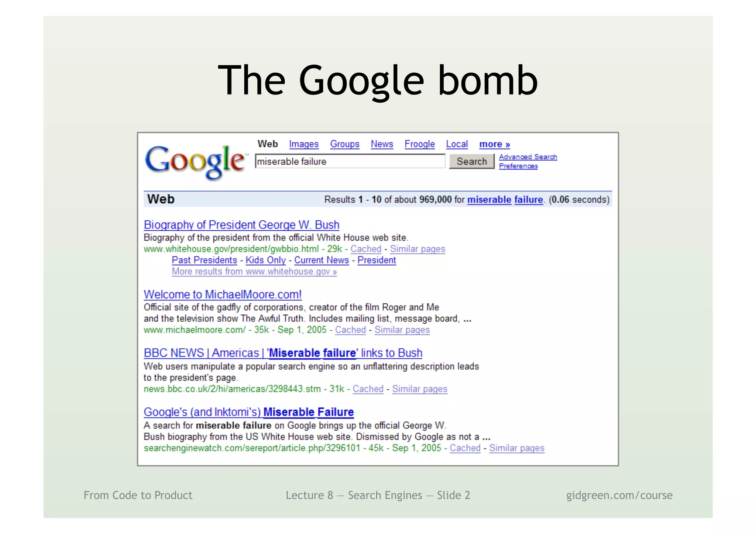The width and height of the screenshot is (756, 534).
Task: Click the Google logo
Action: [195, 162]
